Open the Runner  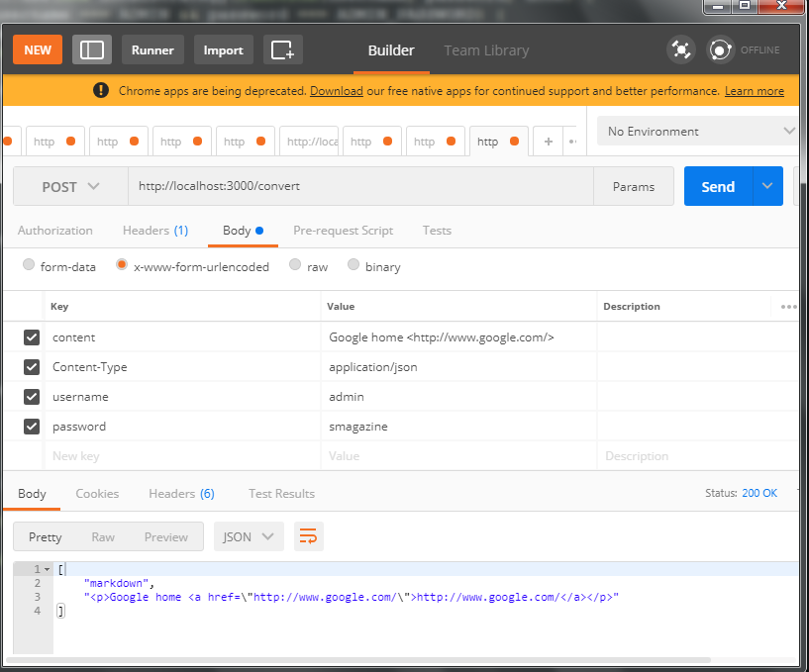[152, 50]
